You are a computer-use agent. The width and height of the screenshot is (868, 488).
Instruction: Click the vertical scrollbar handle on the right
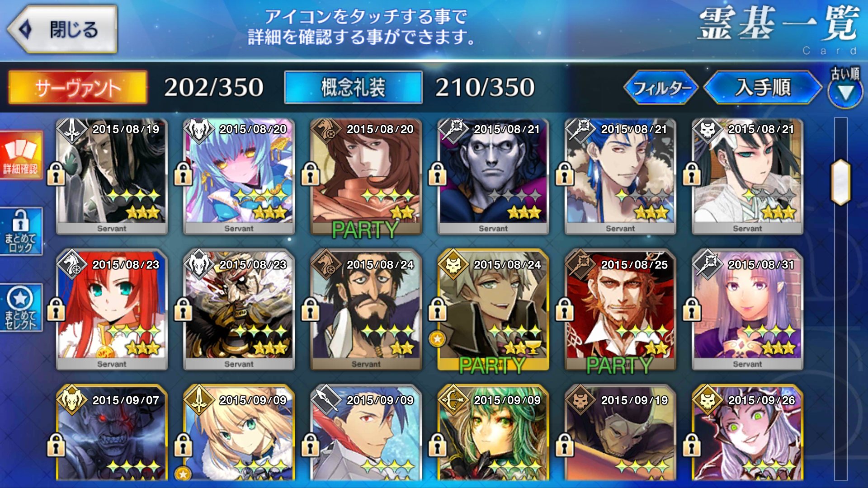coord(841,182)
